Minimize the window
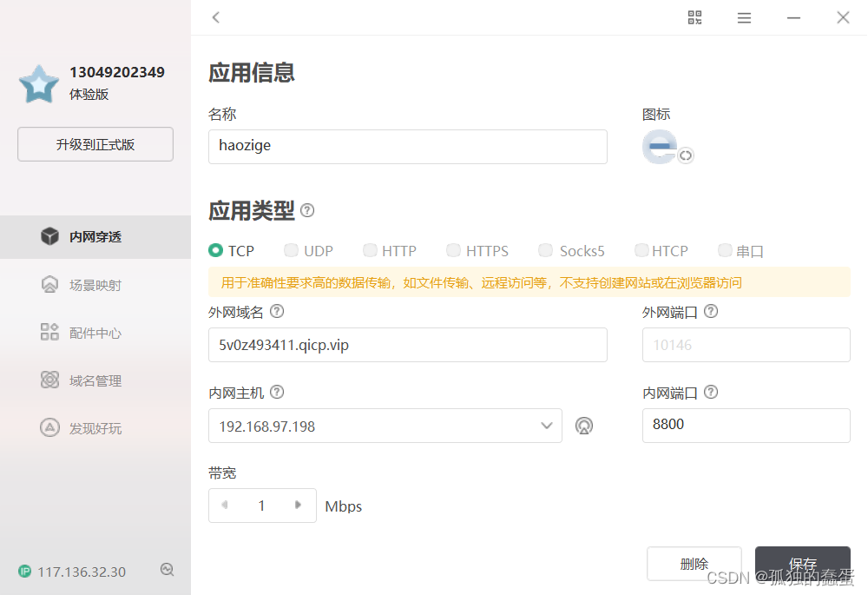 793,17
